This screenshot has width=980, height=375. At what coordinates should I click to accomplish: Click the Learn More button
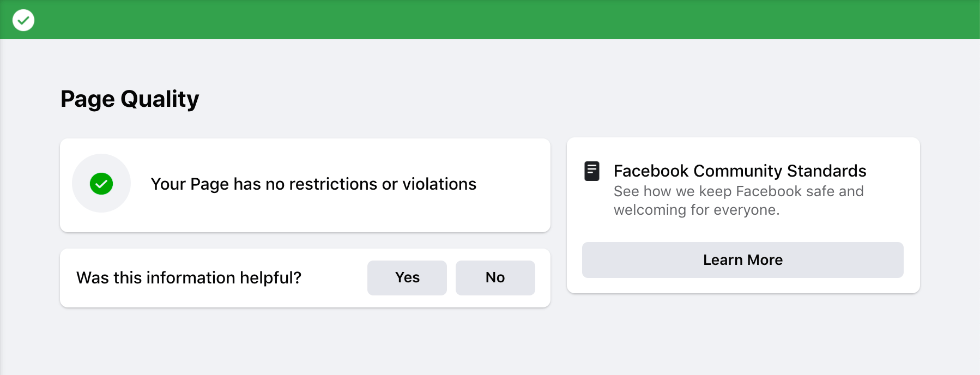pos(742,260)
